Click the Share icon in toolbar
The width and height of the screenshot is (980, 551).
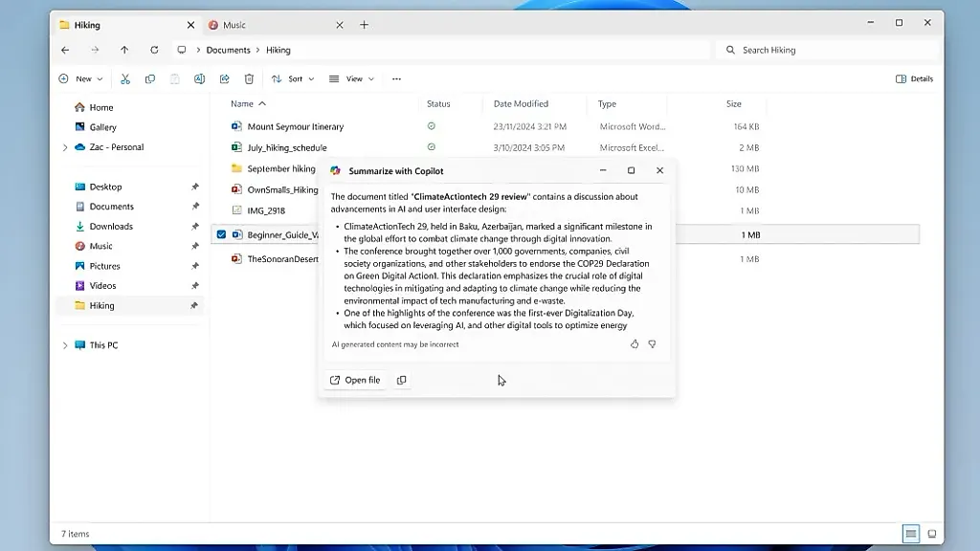pyautogui.click(x=224, y=78)
